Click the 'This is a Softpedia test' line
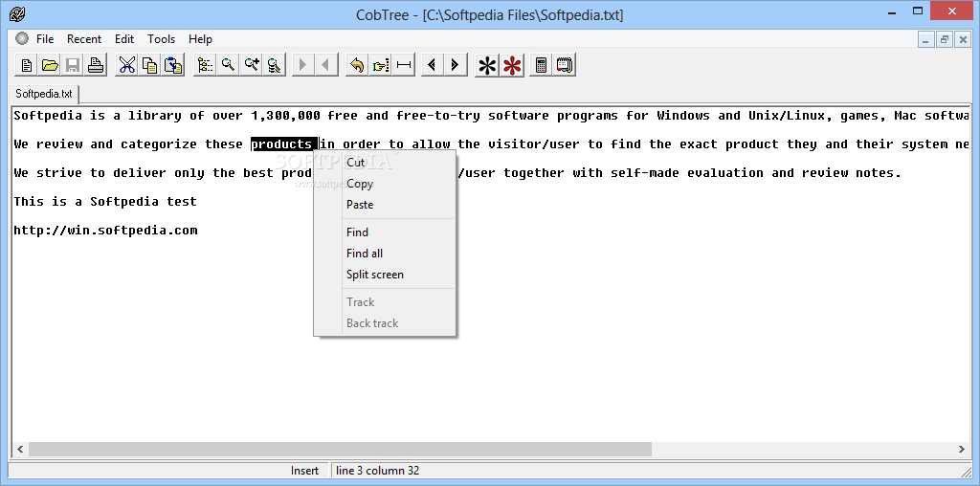 [105, 202]
